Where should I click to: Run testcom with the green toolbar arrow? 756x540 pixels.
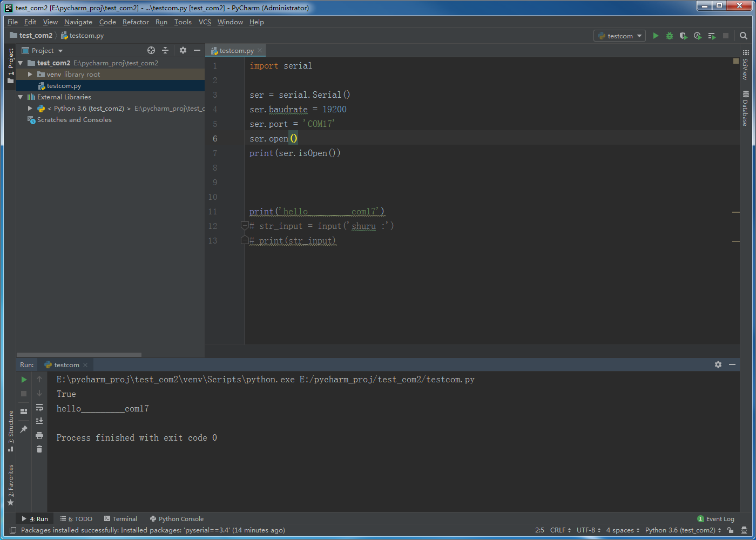[x=656, y=36]
